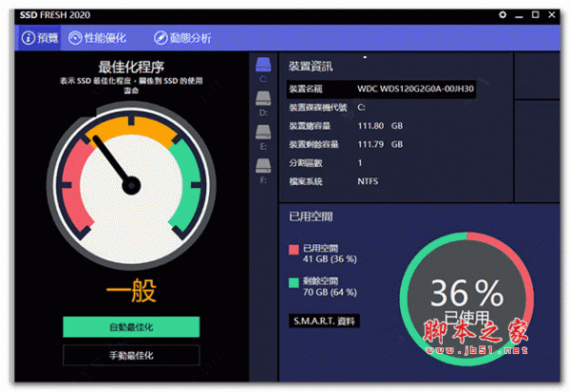570x392 pixels.
Task: Click the 41 GB (36 %) used text
Action: 330,259
